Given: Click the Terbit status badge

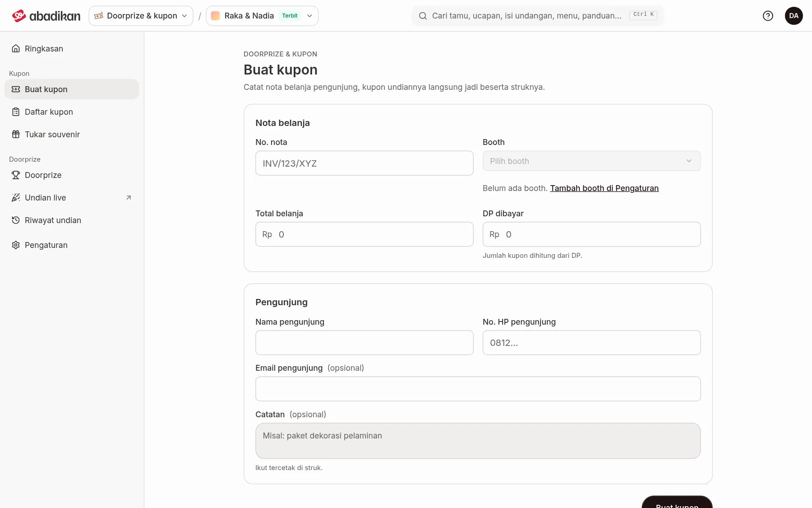Looking at the screenshot, I should 290,16.
